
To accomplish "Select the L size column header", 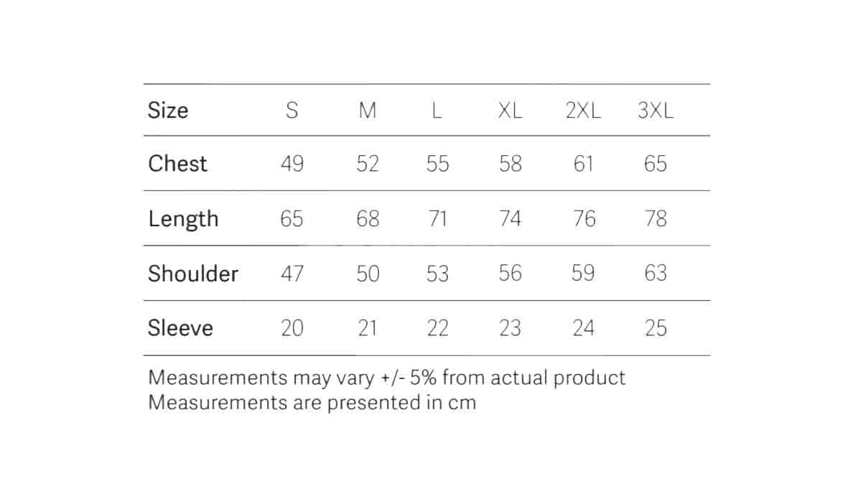I will [437, 111].
